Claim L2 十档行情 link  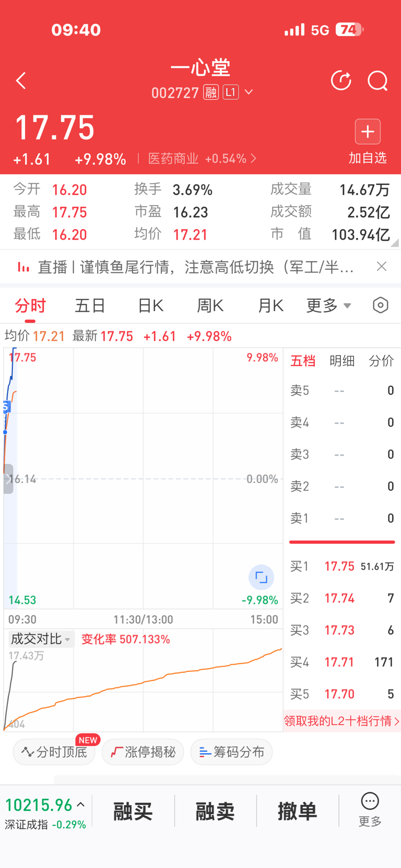pos(342,721)
